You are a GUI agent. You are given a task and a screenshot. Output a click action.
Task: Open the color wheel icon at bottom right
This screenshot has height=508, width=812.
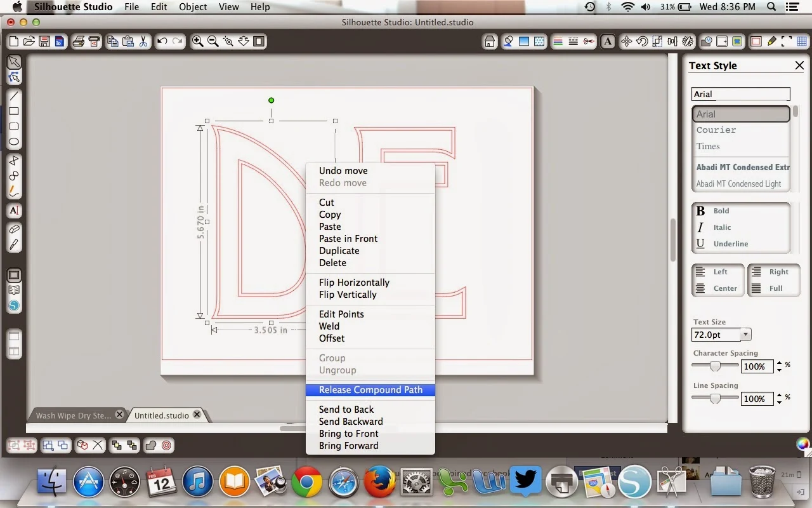coord(803,444)
